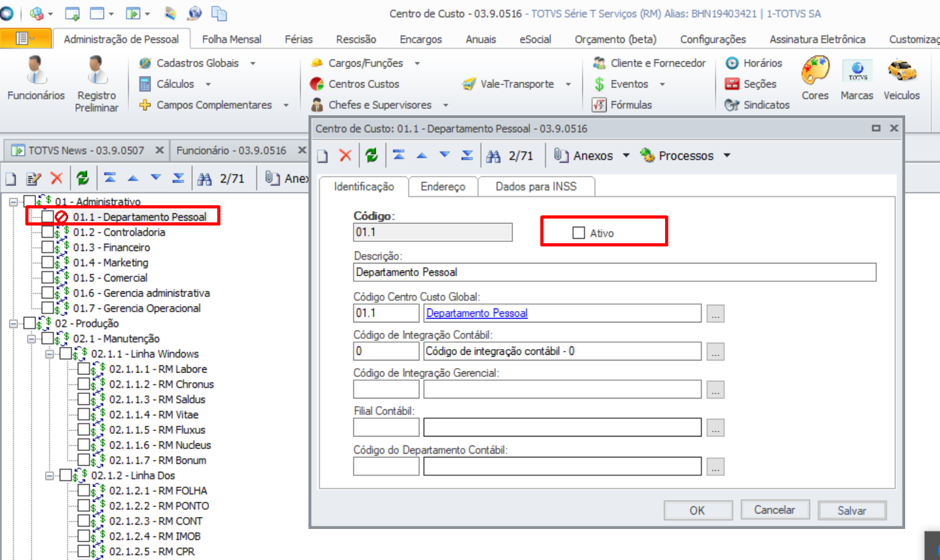
Task: Enable the Ativo checkbox
Action: click(x=578, y=232)
